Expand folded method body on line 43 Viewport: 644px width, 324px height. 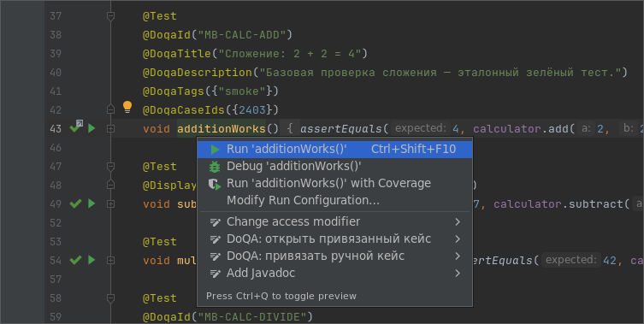[110, 128]
